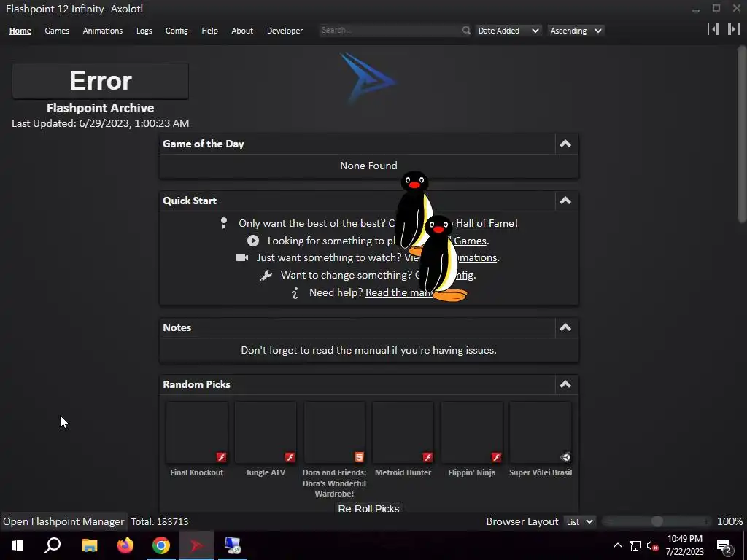Click the info icon beside 'Need help?'
747x560 pixels.
pos(295,293)
